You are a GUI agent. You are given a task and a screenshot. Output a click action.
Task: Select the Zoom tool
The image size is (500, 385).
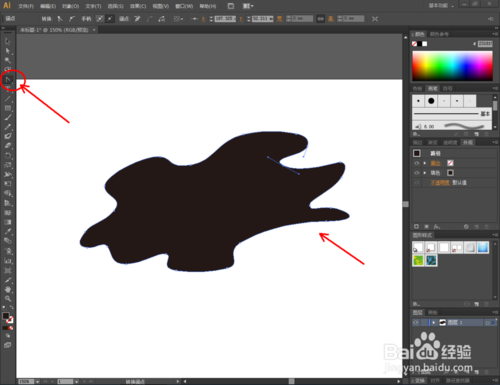8,299
